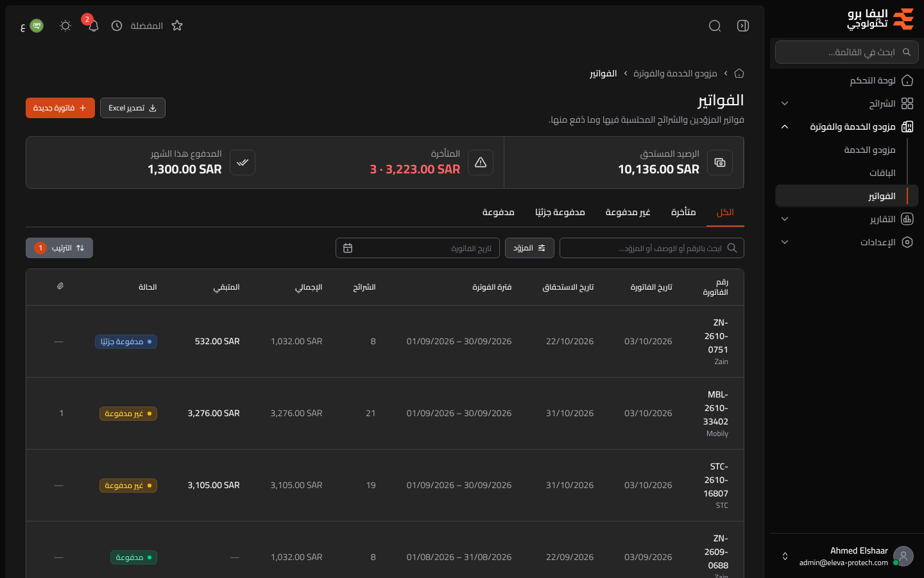Open the الترتيب sort dropdown
This screenshot has height=578, width=924.
pyautogui.click(x=59, y=248)
